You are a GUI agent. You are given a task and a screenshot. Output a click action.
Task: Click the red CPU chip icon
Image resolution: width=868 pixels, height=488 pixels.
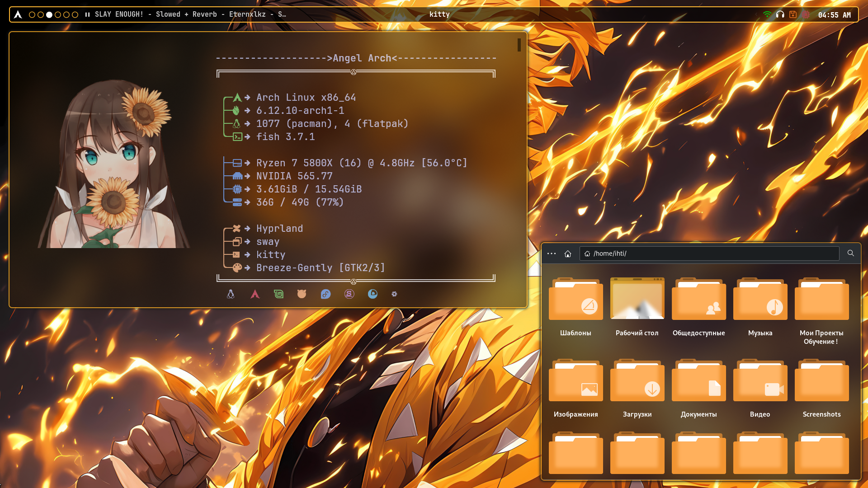click(x=806, y=14)
